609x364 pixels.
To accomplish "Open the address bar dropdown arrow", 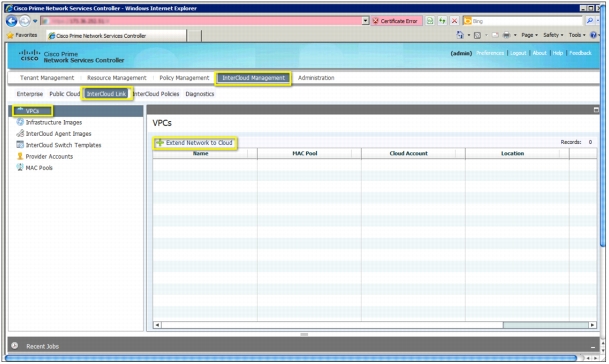I will click(365, 21).
